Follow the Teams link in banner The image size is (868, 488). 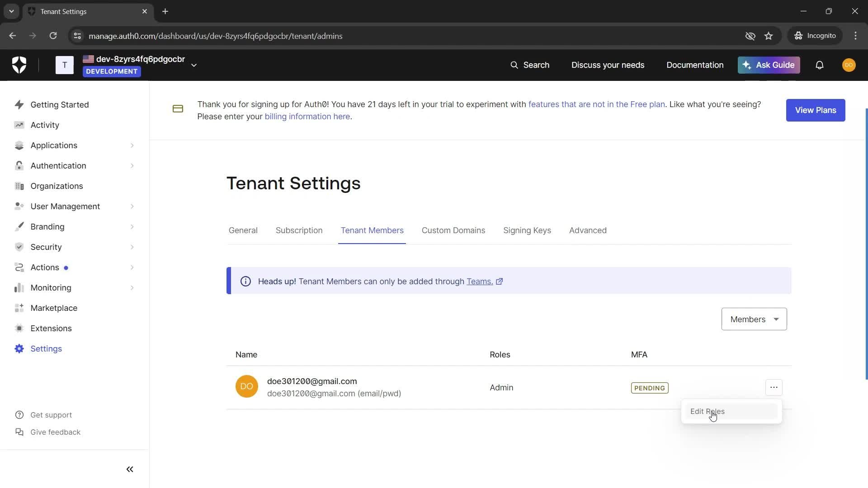click(x=479, y=282)
